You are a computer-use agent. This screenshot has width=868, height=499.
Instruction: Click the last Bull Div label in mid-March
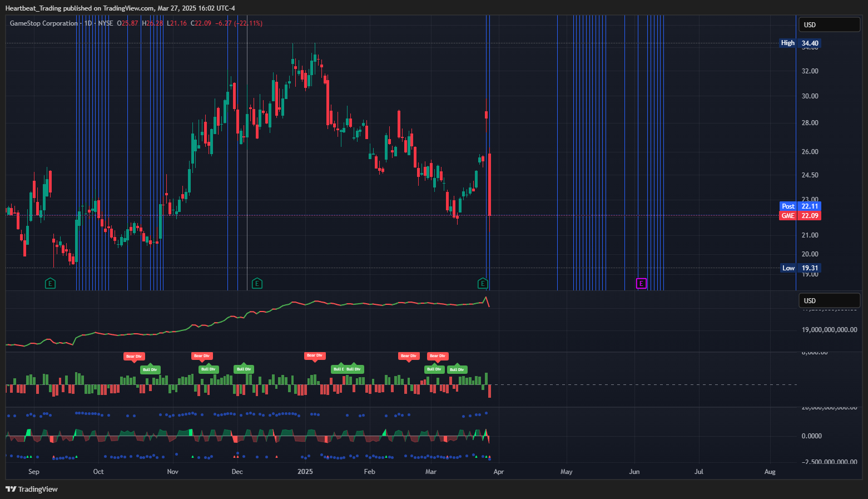click(457, 369)
